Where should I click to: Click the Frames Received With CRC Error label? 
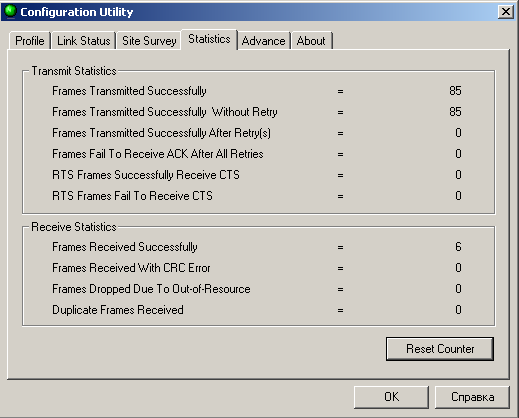131,268
